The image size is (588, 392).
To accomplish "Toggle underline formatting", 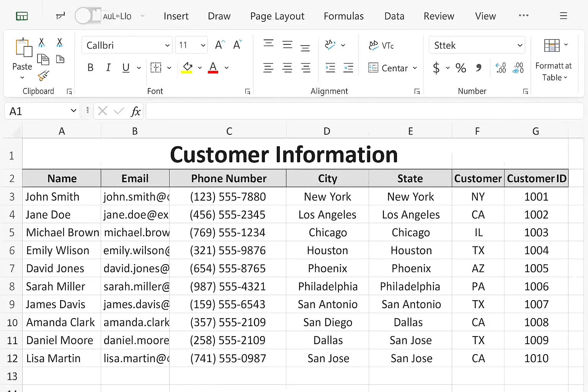I will 126,68.
